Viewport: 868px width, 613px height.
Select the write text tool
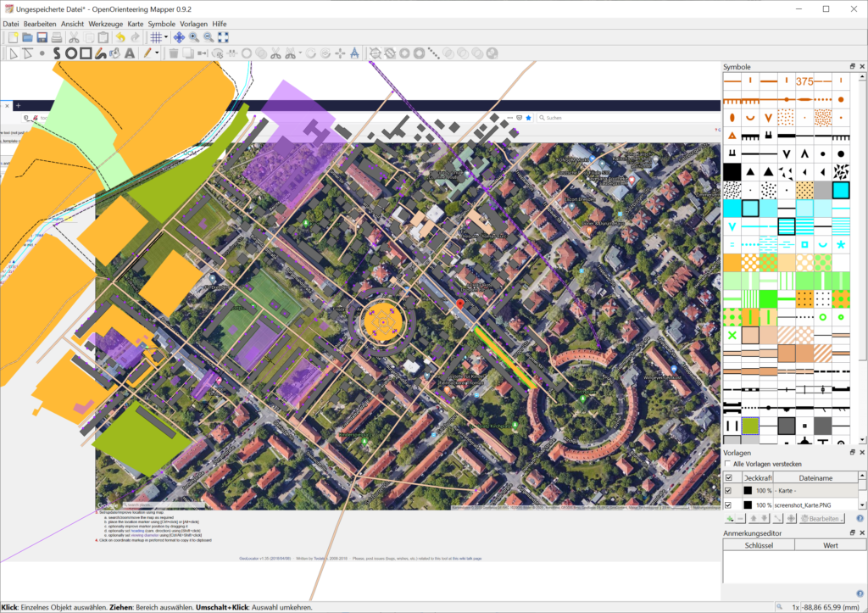pos(130,53)
